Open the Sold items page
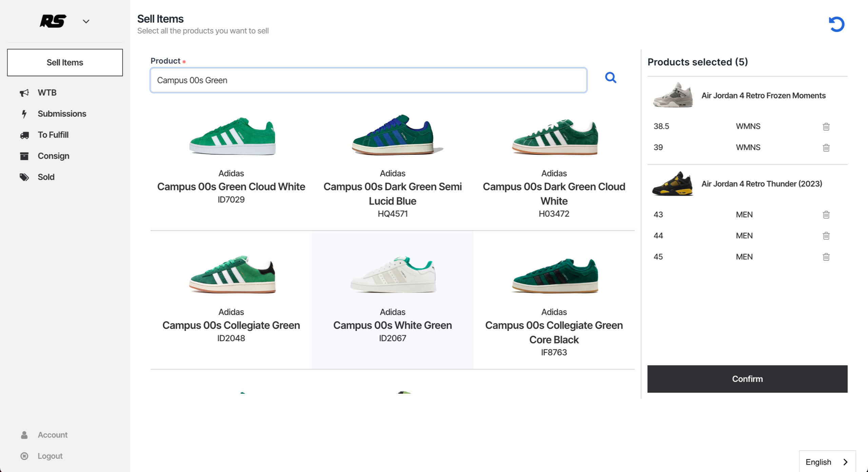The image size is (868, 472). tap(46, 177)
